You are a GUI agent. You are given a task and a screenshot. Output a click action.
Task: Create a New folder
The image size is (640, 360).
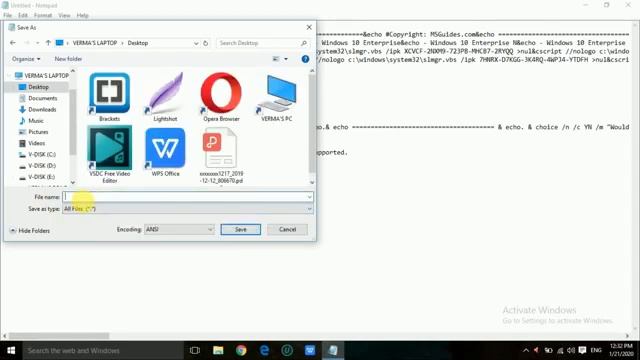point(68,59)
